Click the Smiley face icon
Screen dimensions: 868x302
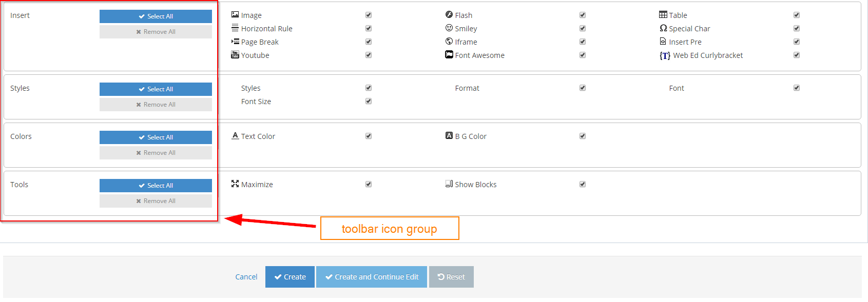point(449,28)
